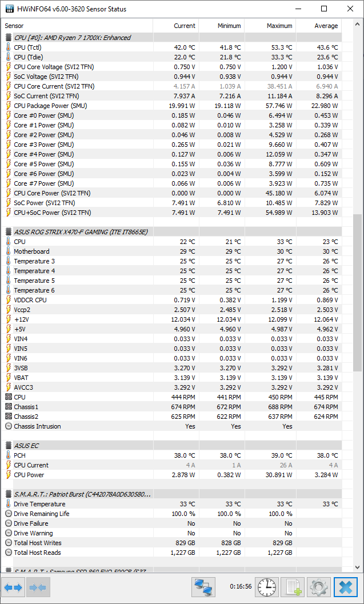Click lightning icon beside VBAT
The height and width of the screenshot is (604, 364).
(x=8, y=378)
